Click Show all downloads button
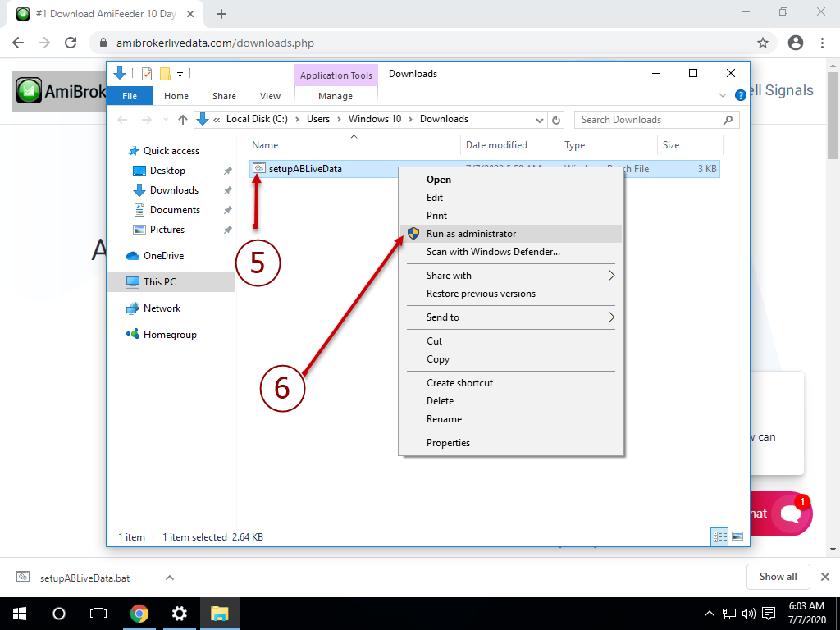This screenshot has width=840, height=630. [x=778, y=577]
